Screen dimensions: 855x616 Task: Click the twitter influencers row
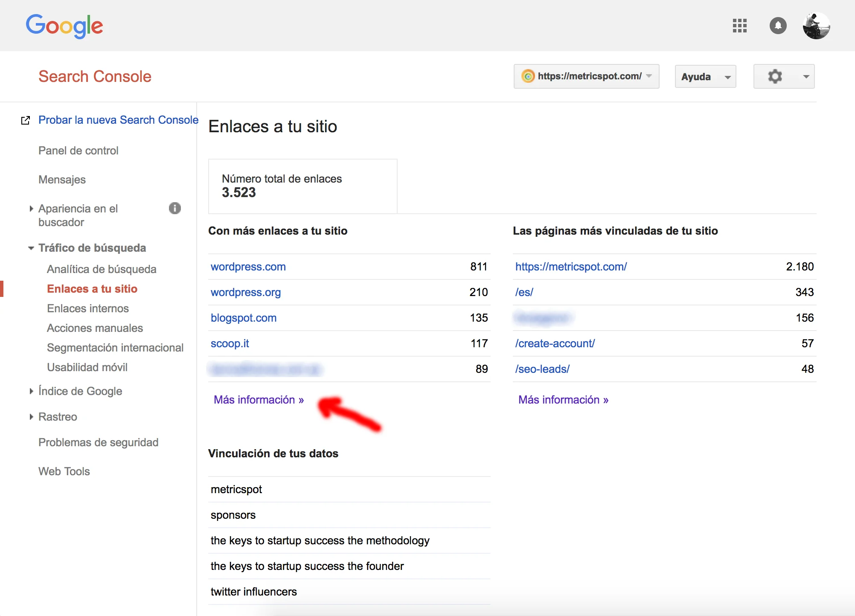[349, 592]
